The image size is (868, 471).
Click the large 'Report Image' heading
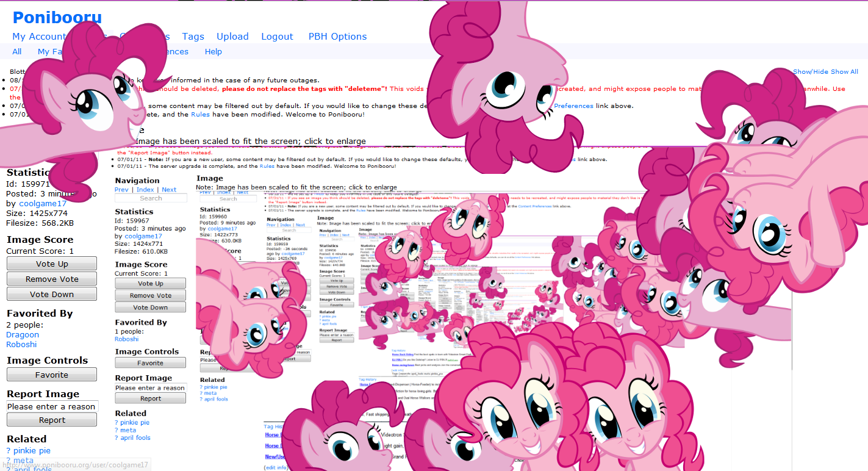pyautogui.click(x=43, y=394)
